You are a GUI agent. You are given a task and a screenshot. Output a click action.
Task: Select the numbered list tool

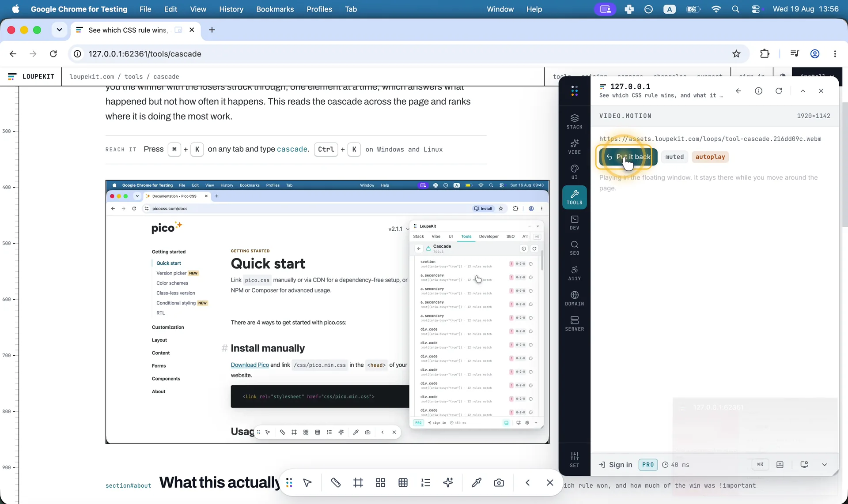pos(425,482)
